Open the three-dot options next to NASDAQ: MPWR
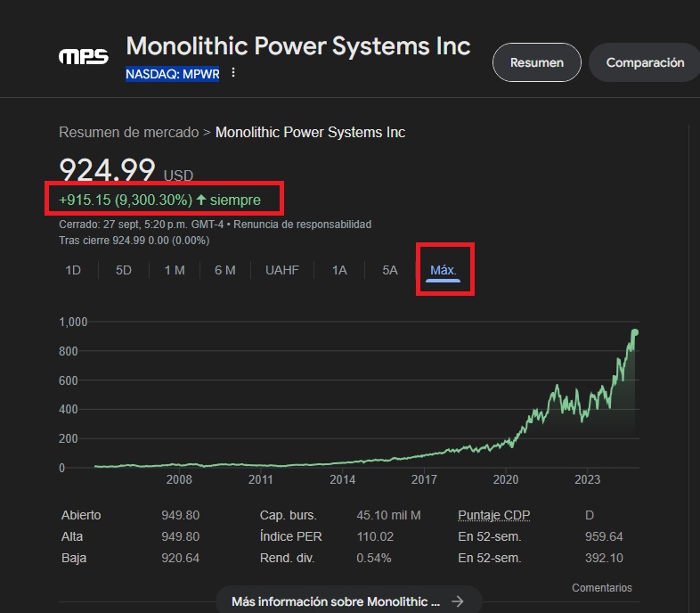The height and width of the screenshot is (613, 700). tap(233, 73)
